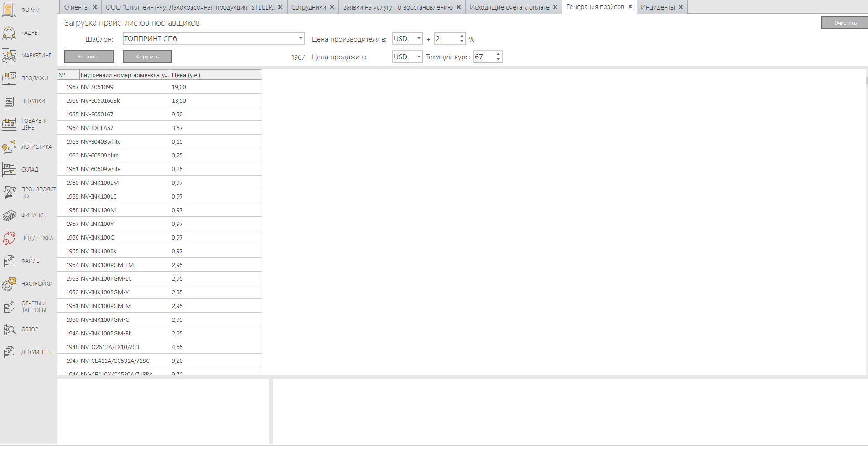The image size is (868, 460).
Task: Open the Настройки gears icon
Action: tap(10, 284)
